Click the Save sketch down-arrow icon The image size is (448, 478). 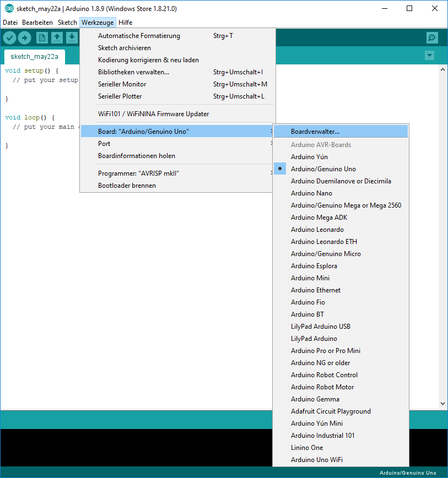[72, 37]
